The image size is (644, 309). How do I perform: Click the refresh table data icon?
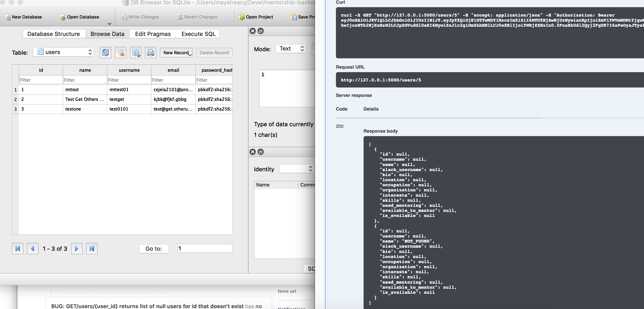click(106, 53)
